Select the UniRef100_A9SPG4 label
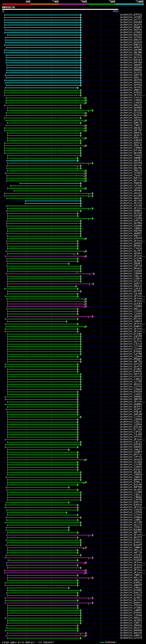 pos(131,82)
